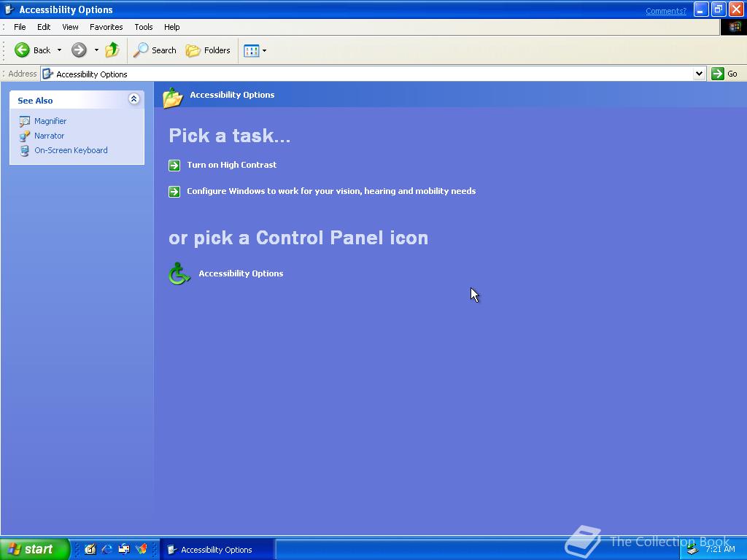Click the Start button
Viewport: 747px width, 560px height.
pyautogui.click(x=34, y=550)
